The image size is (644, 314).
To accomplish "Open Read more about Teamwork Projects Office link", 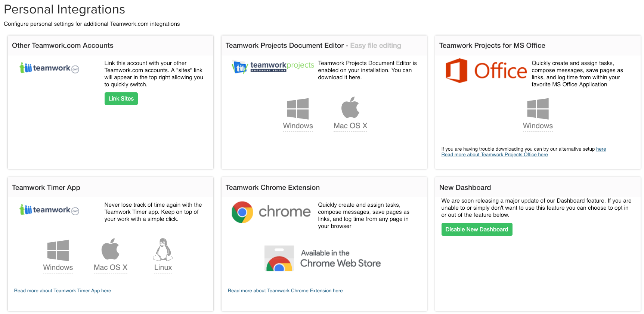I will click(x=495, y=155).
